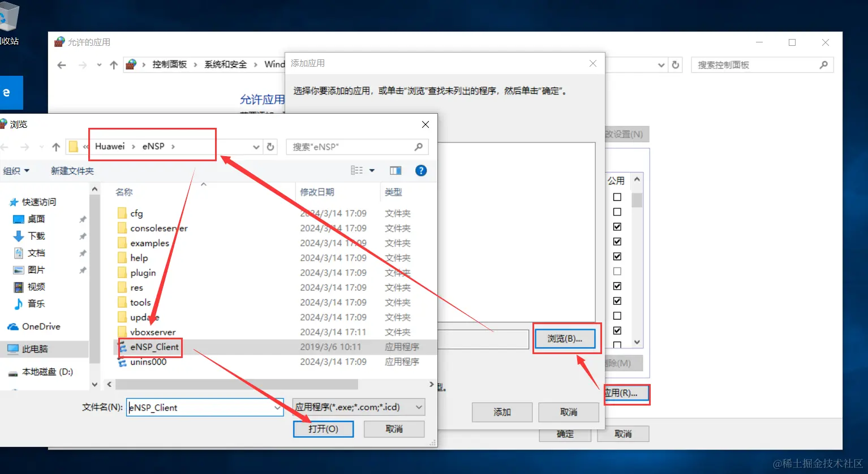The height and width of the screenshot is (474, 868).
Task: Sort files by Name column header
Action: point(124,192)
